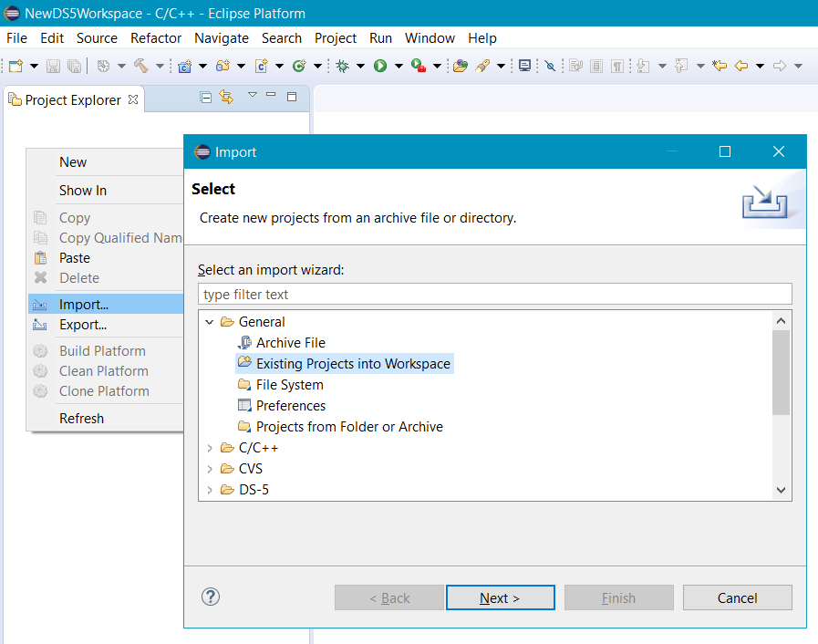
Task: Click the Import dialog help question mark
Action: 211,597
